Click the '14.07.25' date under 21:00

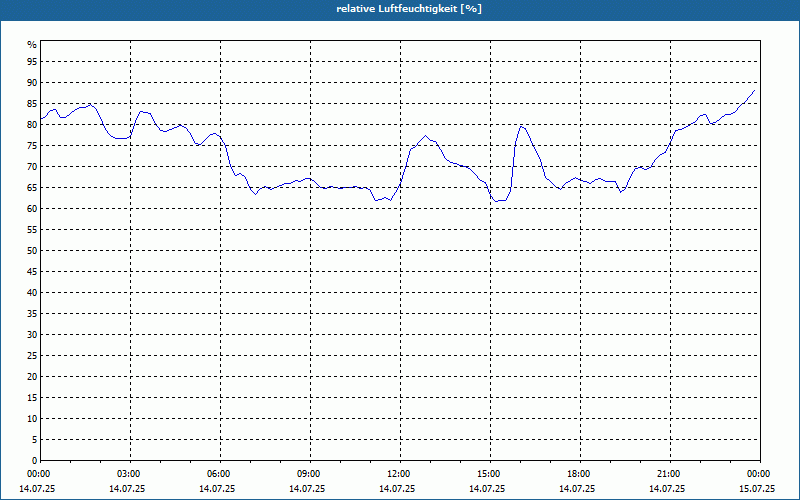click(x=667, y=489)
